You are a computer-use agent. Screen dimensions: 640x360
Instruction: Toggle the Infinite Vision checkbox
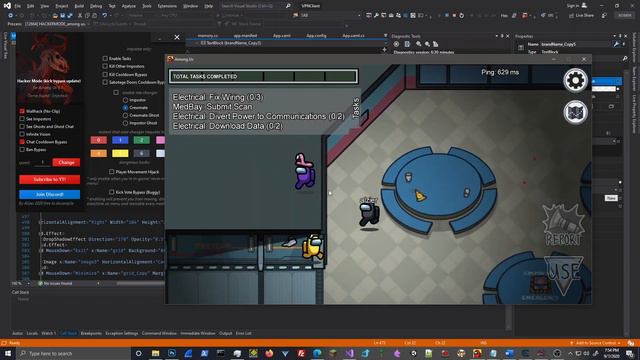click(x=22, y=134)
